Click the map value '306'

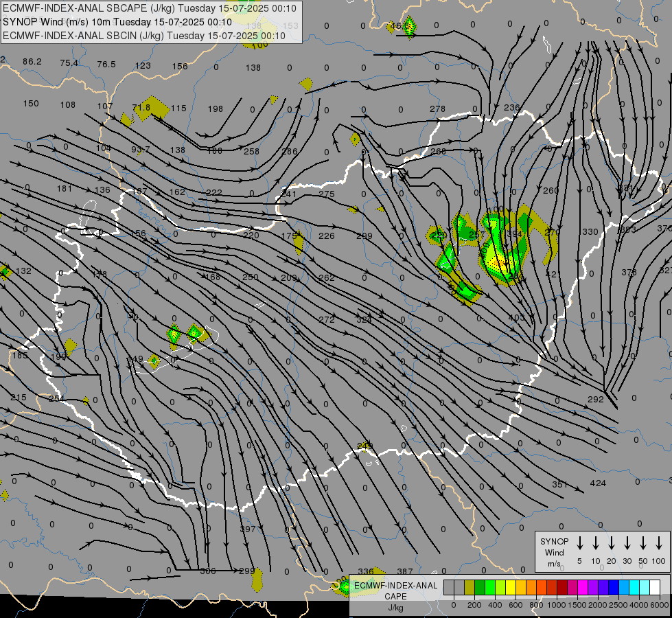pos(208,571)
